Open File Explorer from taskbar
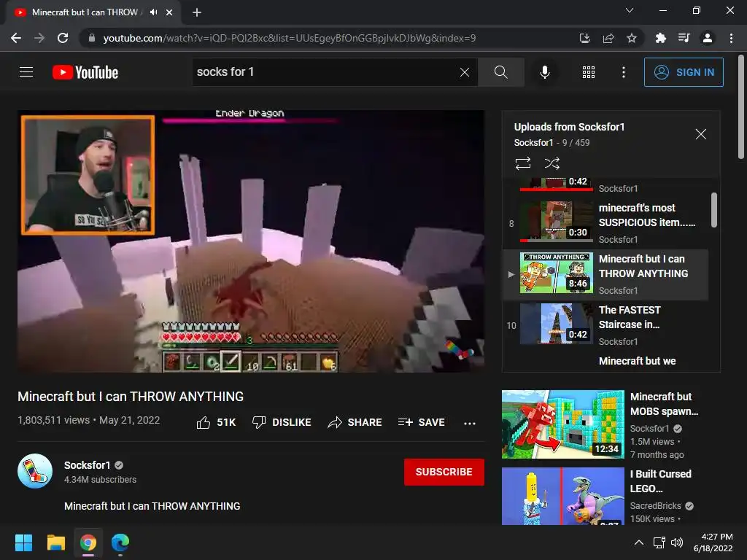This screenshot has height=560, width=747. [x=55, y=542]
